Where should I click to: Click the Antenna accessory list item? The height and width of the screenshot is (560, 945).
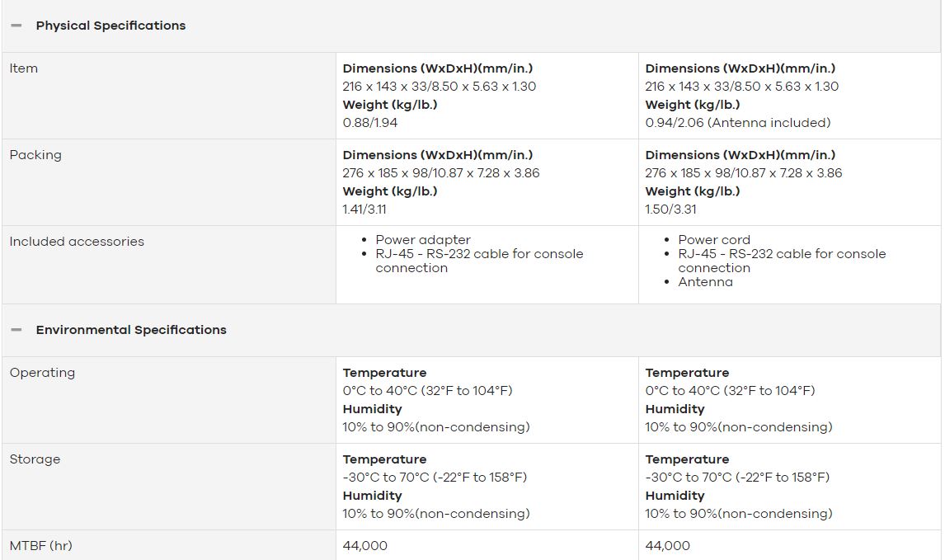[706, 282]
